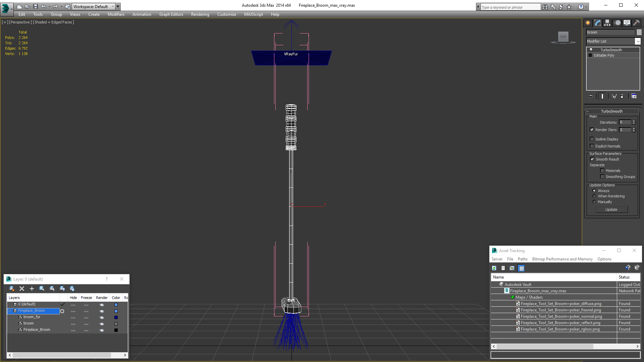Open Paths menu in Asset Tracking

[x=522, y=259]
